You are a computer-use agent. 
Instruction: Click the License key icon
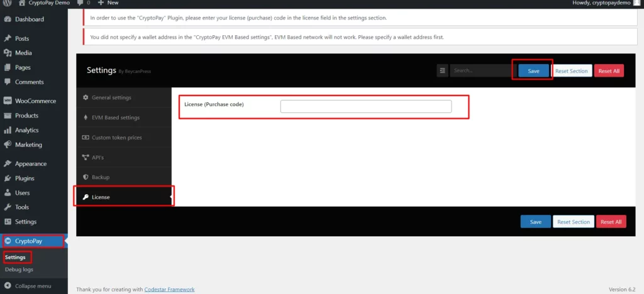(86, 197)
